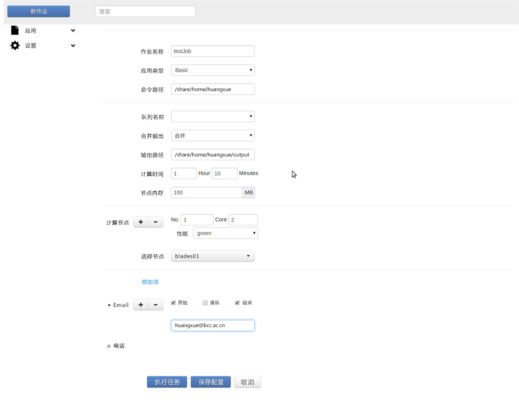
Task: Click the minus button for 计算节点
Action: pyautogui.click(x=155, y=222)
